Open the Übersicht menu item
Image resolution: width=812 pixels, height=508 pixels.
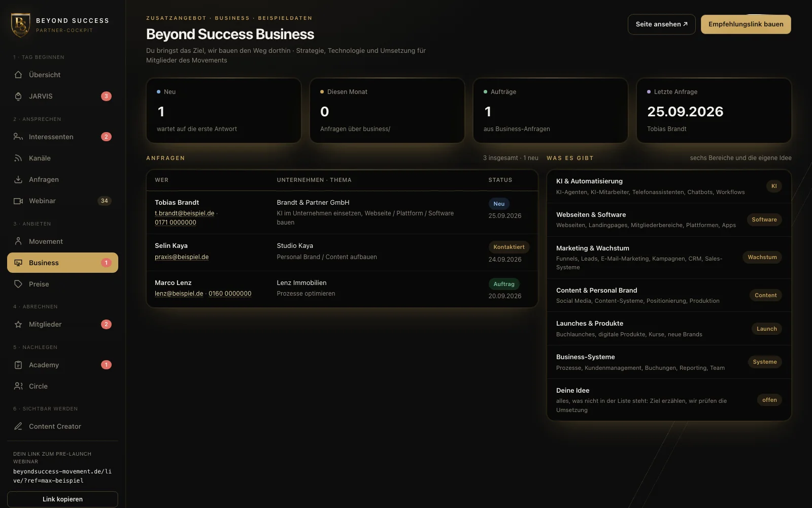(62, 75)
